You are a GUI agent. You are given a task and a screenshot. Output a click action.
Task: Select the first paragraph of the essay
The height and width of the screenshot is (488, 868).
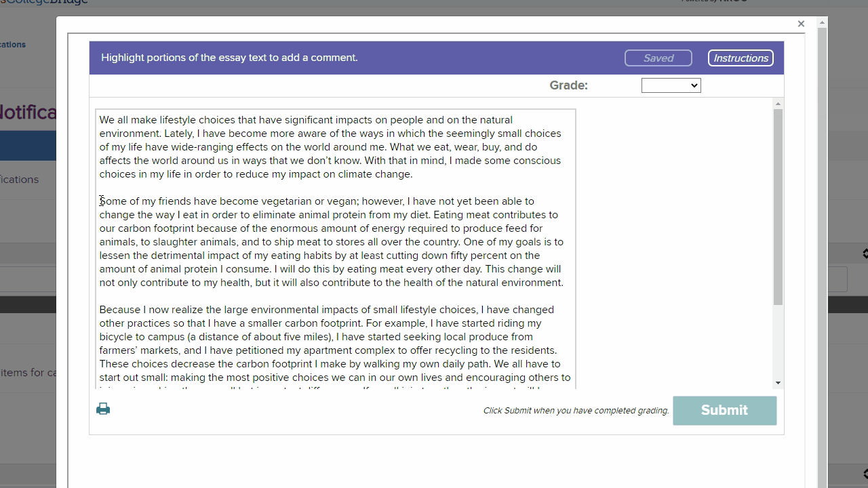click(x=330, y=146)
